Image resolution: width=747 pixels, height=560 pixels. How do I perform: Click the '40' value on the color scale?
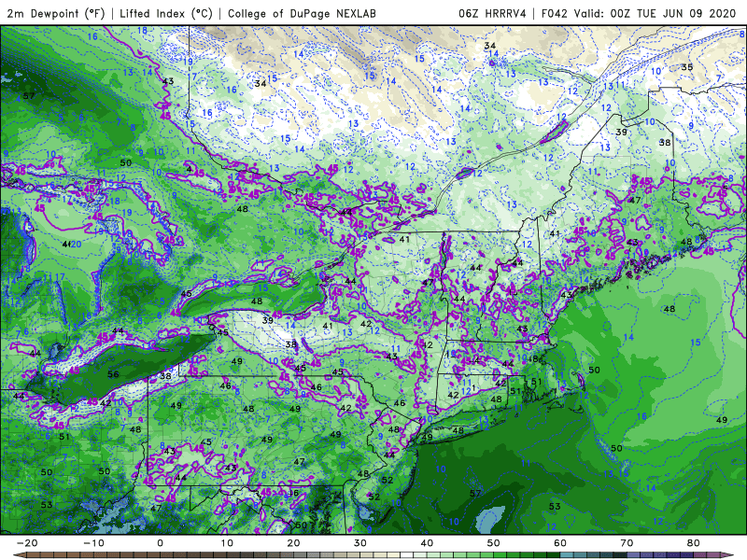427,543
